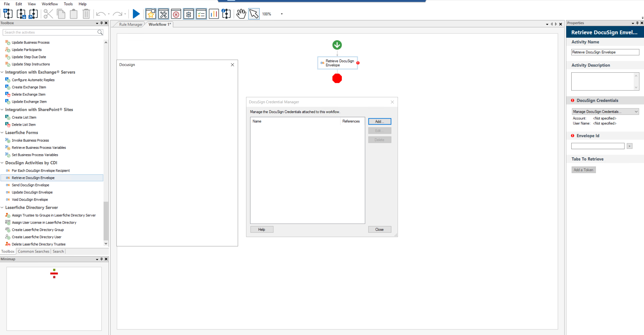Click the Undo arrow icon

click(x=101, y=14)
